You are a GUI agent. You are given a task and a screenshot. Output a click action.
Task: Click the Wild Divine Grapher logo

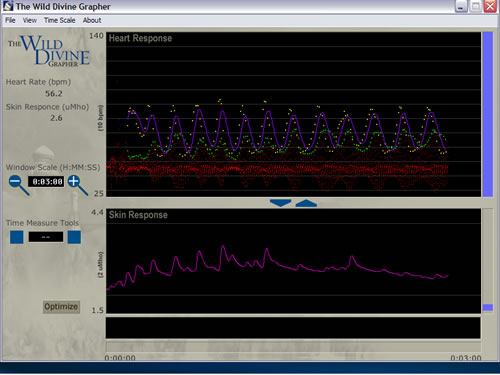click(x=49, y=50)
